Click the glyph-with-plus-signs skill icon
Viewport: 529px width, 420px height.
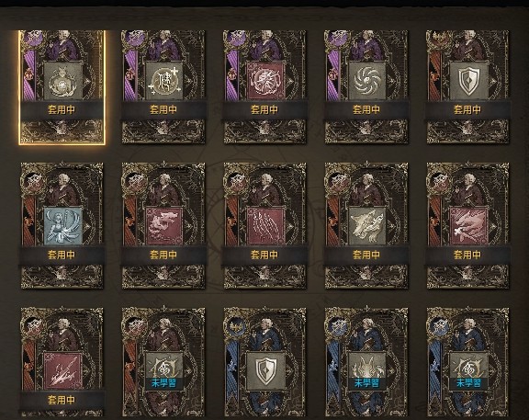[164, 81]
